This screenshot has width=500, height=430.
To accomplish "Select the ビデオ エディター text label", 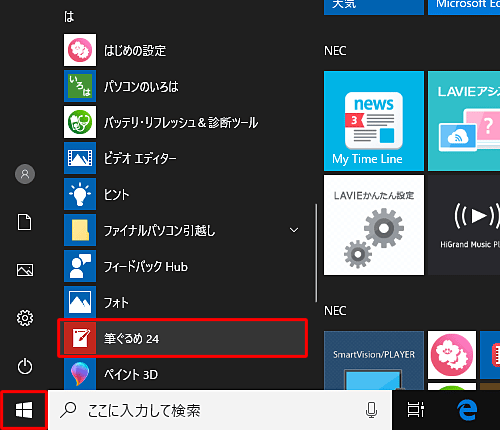I will [140, 158].
